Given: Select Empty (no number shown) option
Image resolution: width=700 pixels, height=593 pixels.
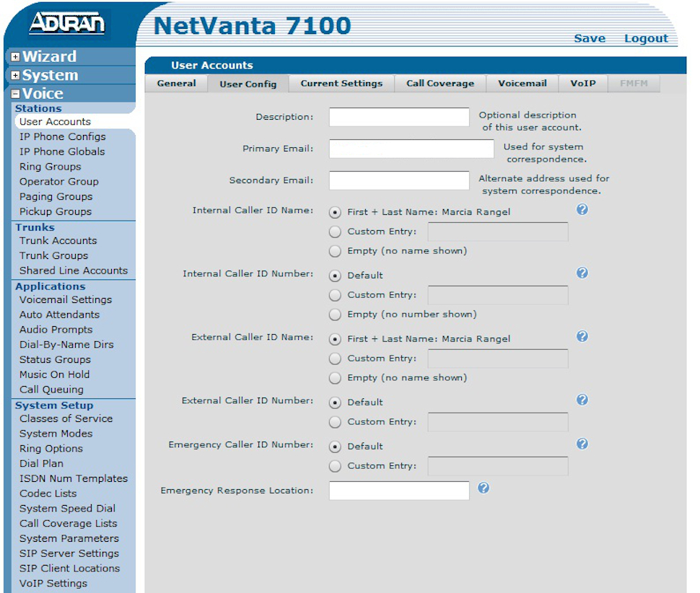Looking at the screenshot, I should point(335,314).
